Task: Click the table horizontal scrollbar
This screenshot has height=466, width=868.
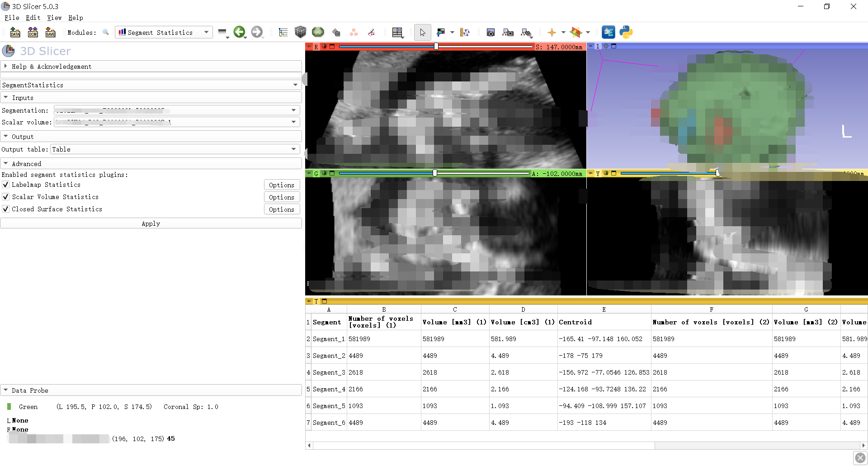Action: 586,446
